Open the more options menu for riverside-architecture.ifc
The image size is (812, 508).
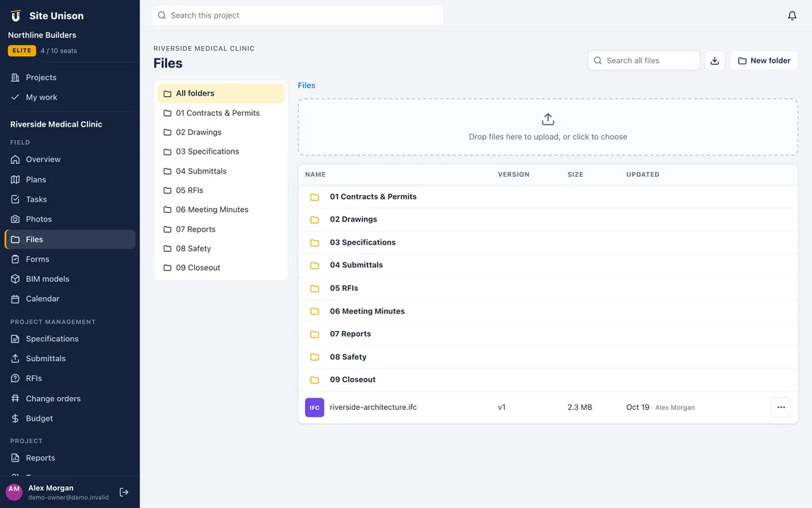781,407
